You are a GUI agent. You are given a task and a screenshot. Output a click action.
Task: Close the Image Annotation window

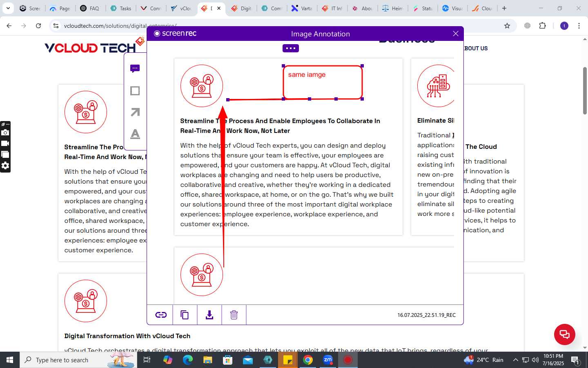click(x=456, y=34)
